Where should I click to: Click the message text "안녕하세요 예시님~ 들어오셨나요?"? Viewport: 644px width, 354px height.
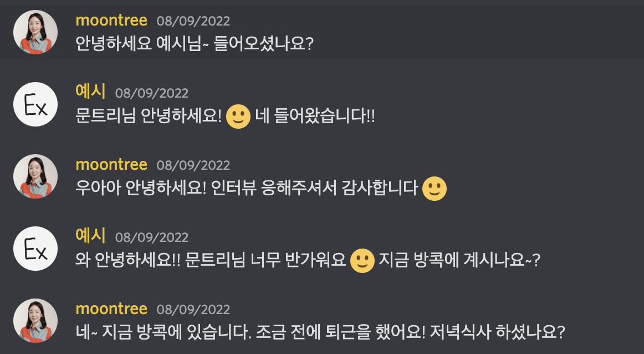(195, 43)
